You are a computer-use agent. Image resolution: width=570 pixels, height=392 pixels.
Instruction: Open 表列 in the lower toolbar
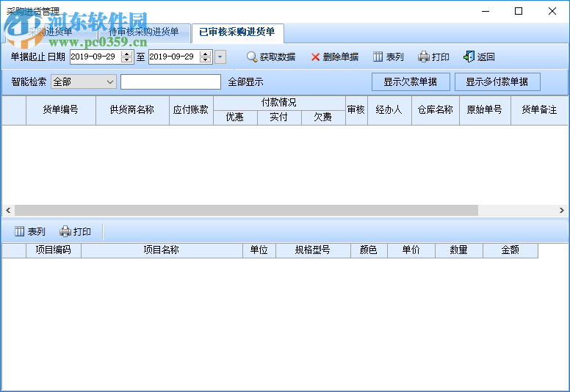pos(30,231)
